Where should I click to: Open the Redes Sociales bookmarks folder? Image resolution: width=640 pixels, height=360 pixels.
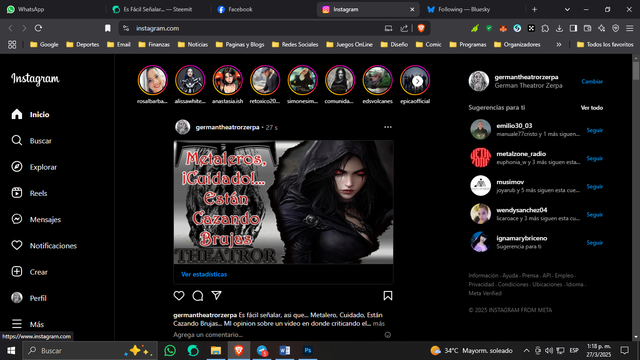(295, 44)
